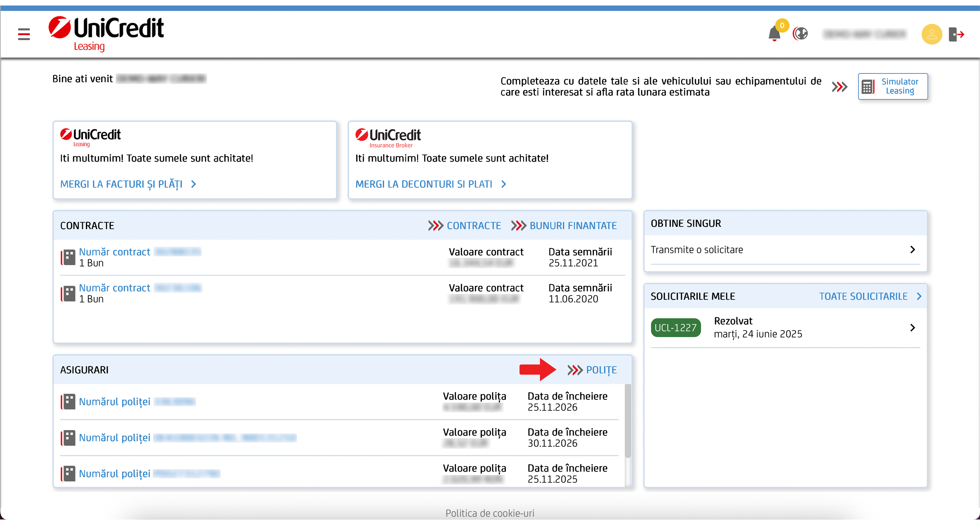Click the triple-arrow icon before BUNURI FINANTATE

519,226
